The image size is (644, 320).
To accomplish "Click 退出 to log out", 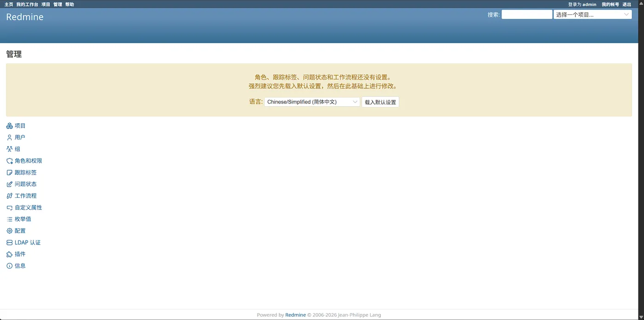I will point(627,4).
